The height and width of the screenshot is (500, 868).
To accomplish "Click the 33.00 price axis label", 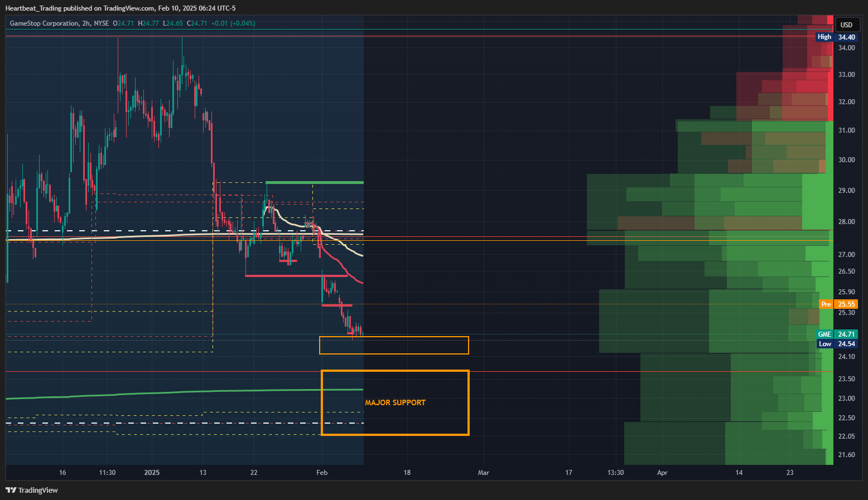I will 846,75.
